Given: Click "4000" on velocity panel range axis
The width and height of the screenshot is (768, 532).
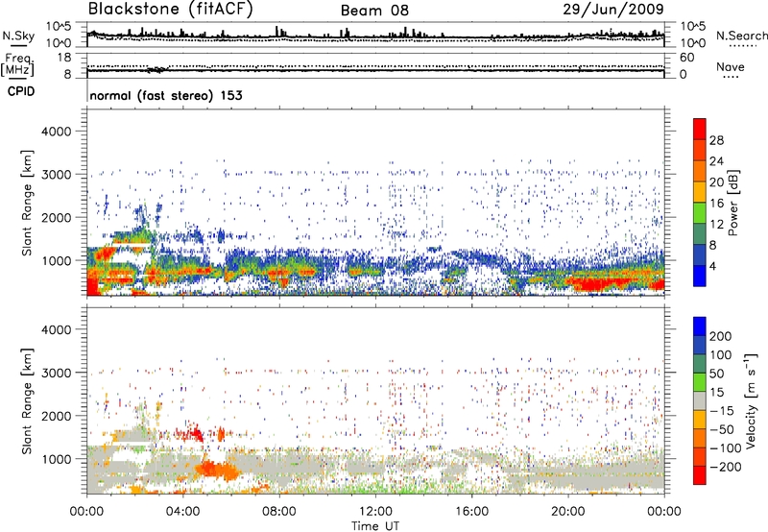Looking at the screenshot, I should tap(56, 329).
